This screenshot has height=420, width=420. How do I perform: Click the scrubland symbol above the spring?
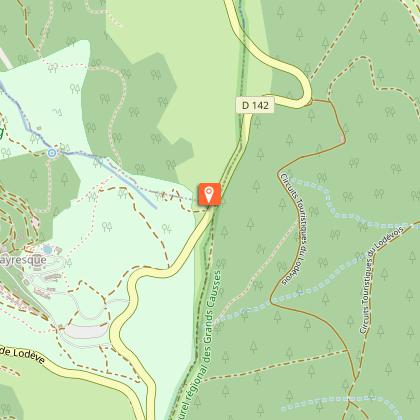click(57, 112)
